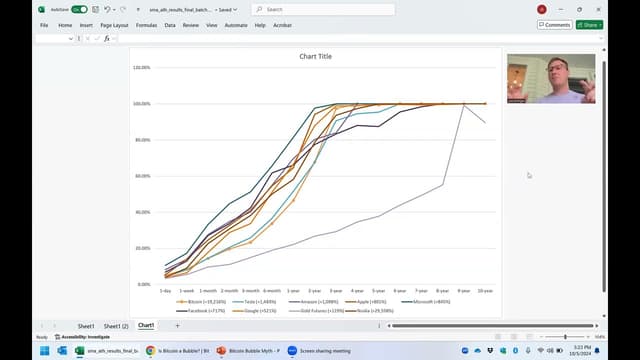Expand the formula bar with chevron
Image resolution: width=640 pixels, height=360 pixels.
click(601, 39)
